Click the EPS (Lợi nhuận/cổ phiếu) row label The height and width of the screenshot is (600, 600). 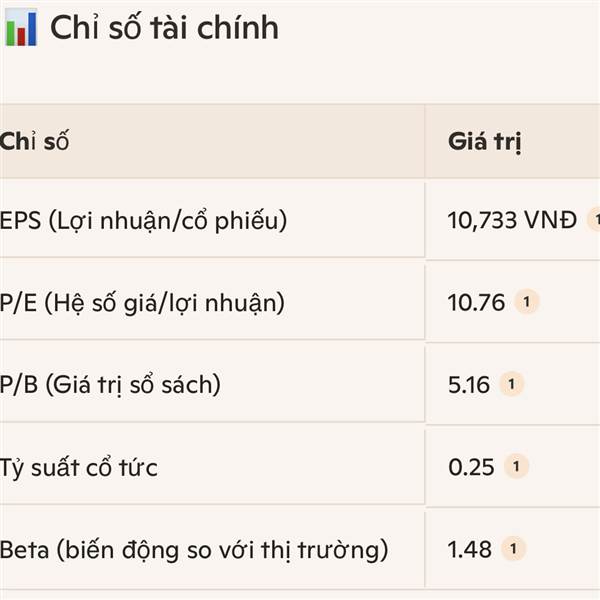pos(143,220)
